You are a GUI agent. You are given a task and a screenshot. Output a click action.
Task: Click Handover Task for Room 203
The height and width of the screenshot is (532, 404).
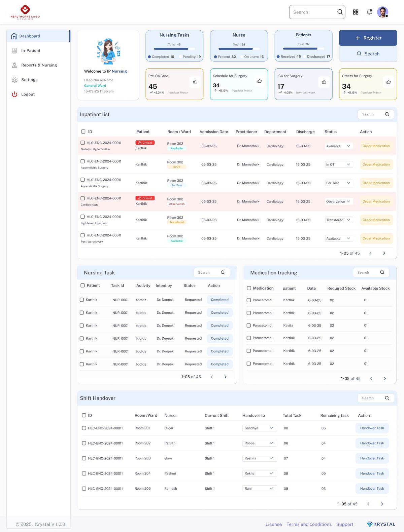click(372, 458)
